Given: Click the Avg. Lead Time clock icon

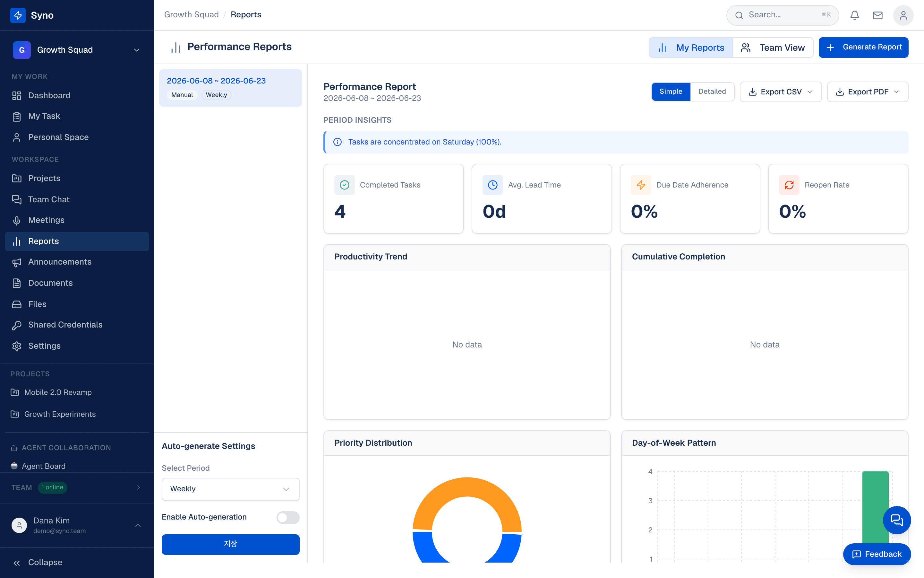Looking at the screenshot, I should (492, 185).
